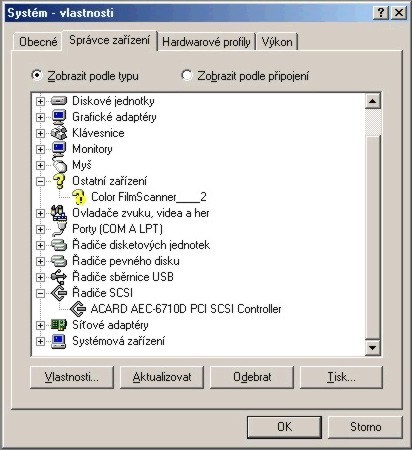
Task: Select the Myš mouse icon
Action: click(x=59, y=165)
